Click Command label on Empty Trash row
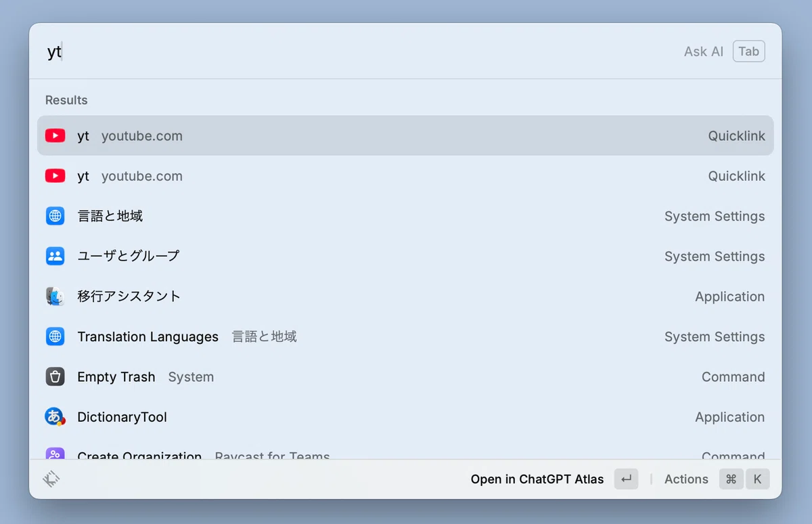 click(734, 377)
